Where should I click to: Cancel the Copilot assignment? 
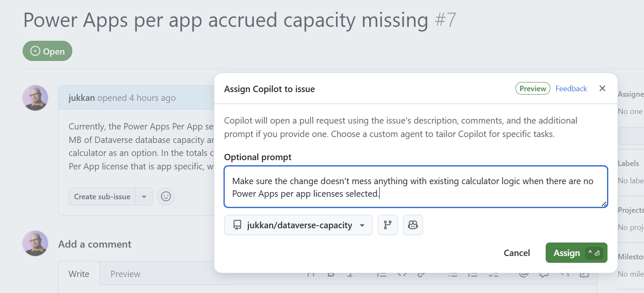click(517, 253)
